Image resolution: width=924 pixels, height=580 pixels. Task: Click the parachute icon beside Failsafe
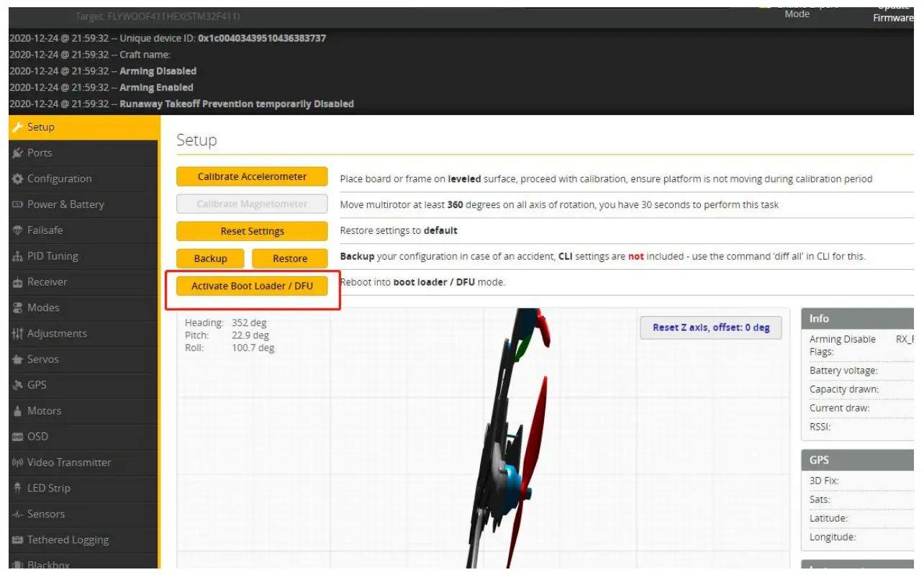(17, 230)
